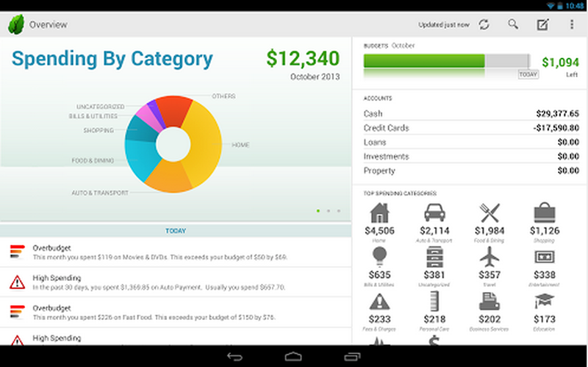The image size is (588, 367).
Task: Open the Property accounts row
Action: pyautogui.click(x=471, y=171)
